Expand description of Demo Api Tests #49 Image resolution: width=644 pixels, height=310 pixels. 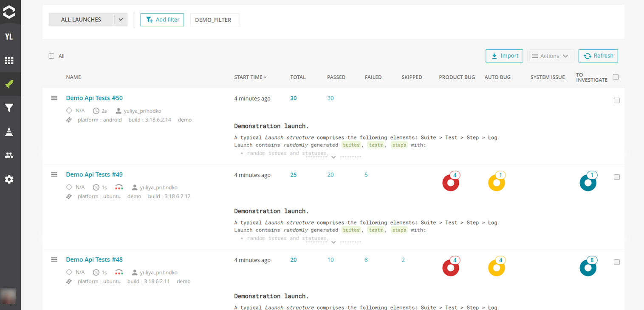tap(333, 242)
